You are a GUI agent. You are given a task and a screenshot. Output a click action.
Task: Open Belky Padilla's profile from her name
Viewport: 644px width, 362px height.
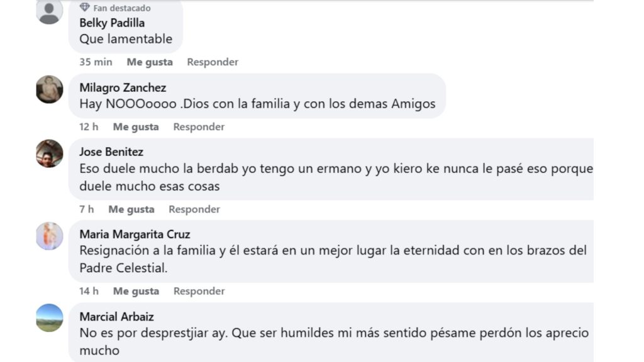[x=112, y=23]
